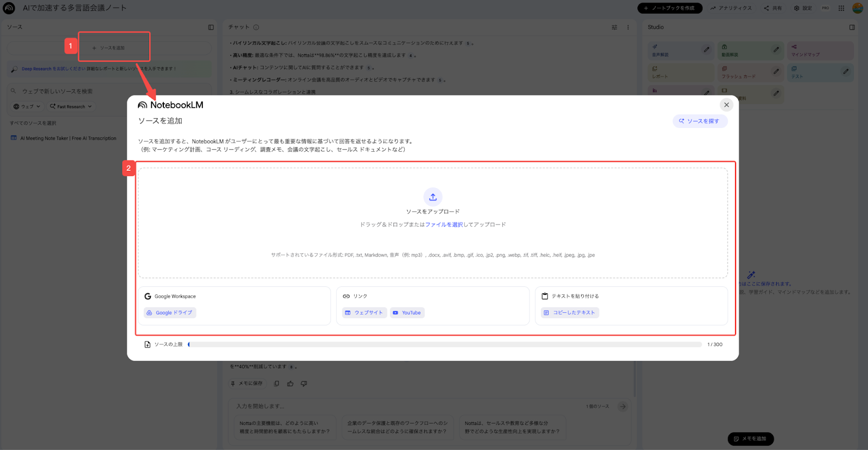Click the Deep Research をお試しください link
Viewport: 868px width, 450px height.
coord(53,69)
